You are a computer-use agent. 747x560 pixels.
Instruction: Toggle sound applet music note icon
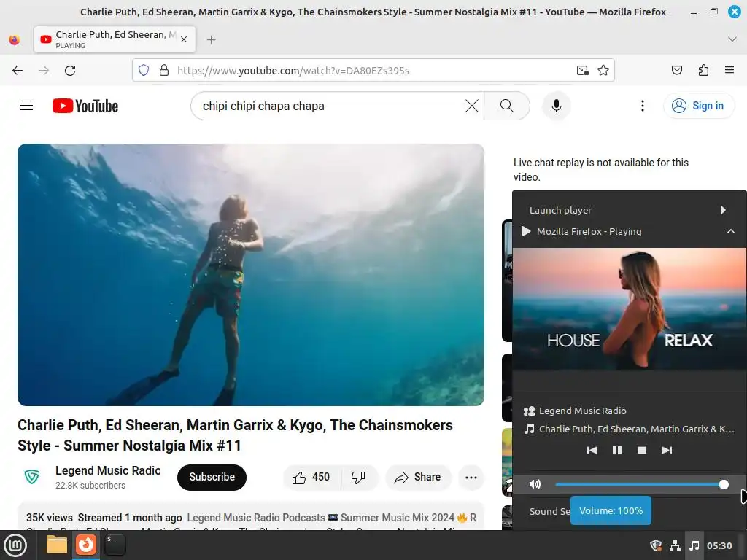[694, 545]
